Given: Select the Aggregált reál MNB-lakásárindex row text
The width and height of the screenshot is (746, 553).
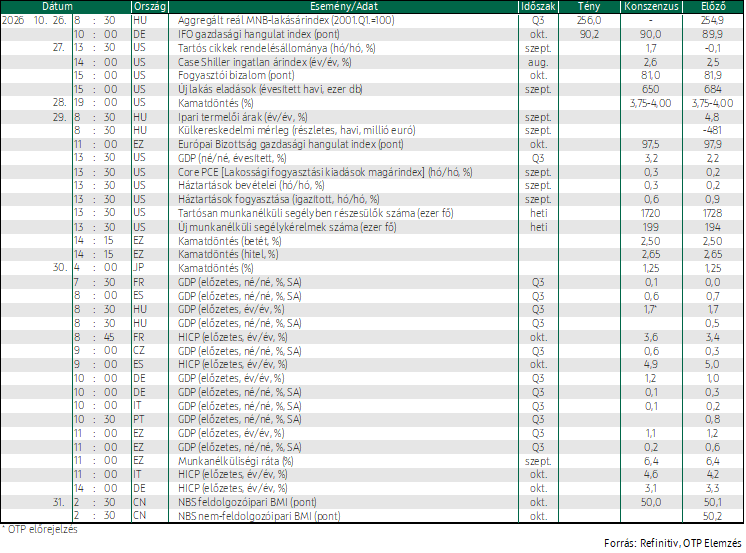Looking at the screenshot, I should click(286, 20).
